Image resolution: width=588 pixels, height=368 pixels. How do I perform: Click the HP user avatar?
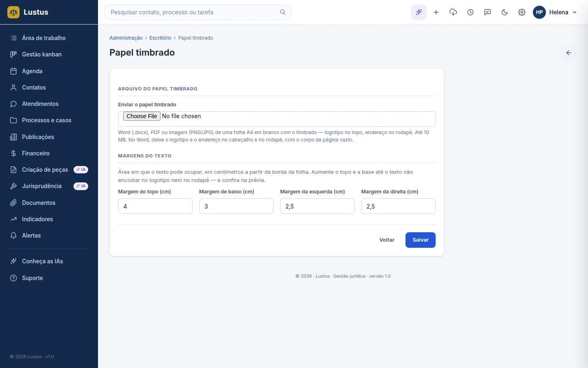(539, 12)
